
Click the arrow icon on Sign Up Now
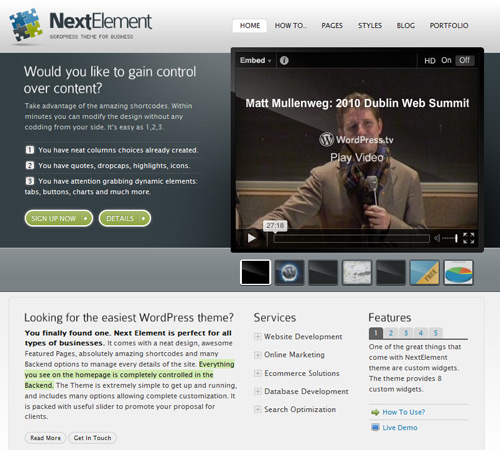click(x=85, y=218)
